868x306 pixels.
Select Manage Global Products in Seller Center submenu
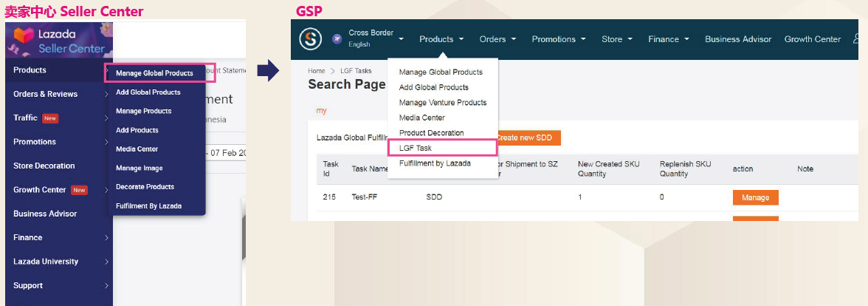point(154,73)
